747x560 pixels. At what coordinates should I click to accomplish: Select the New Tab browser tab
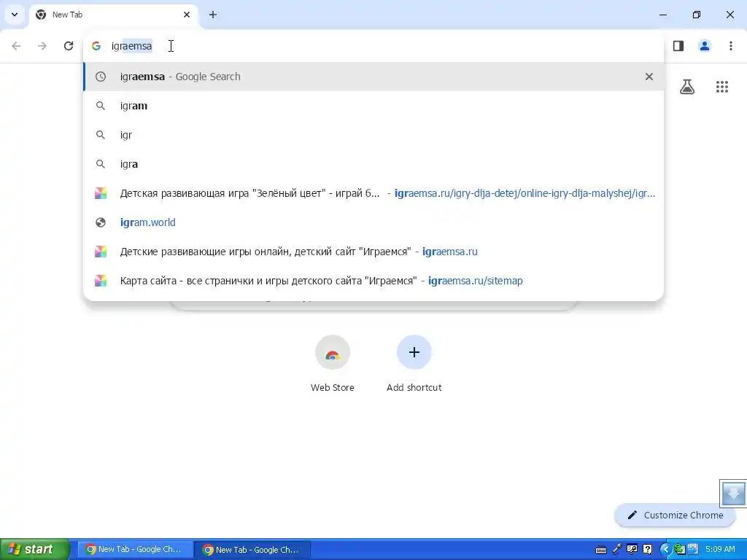coord(113,15)
